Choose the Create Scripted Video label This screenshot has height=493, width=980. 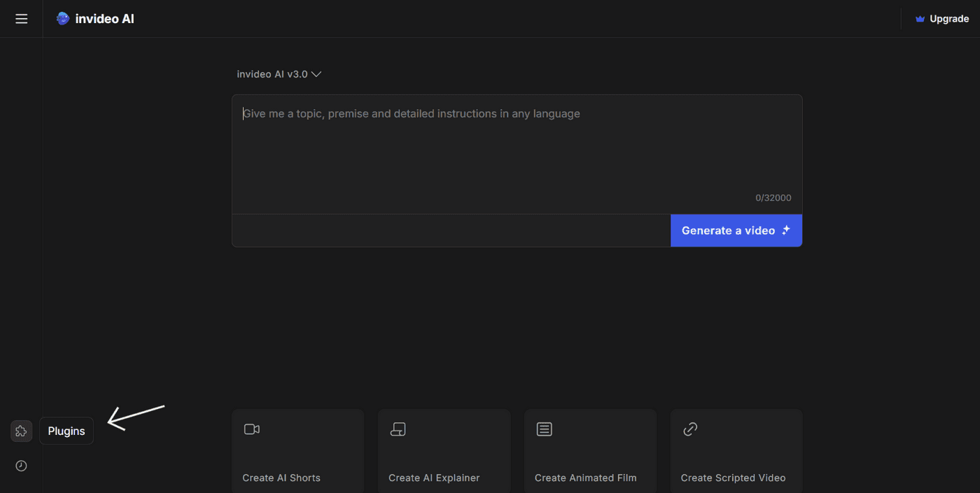[733, 478]
